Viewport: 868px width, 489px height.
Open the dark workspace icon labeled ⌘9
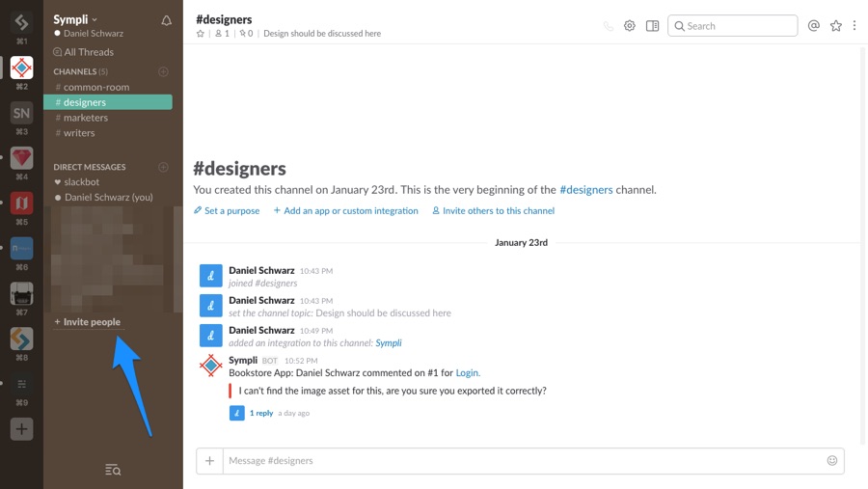(x=21, y=384)
